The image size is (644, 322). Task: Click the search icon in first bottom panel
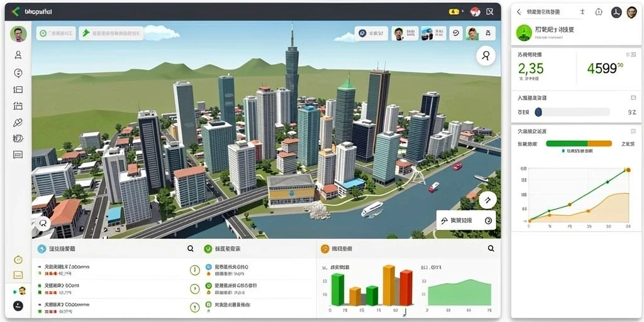[191, 248]
